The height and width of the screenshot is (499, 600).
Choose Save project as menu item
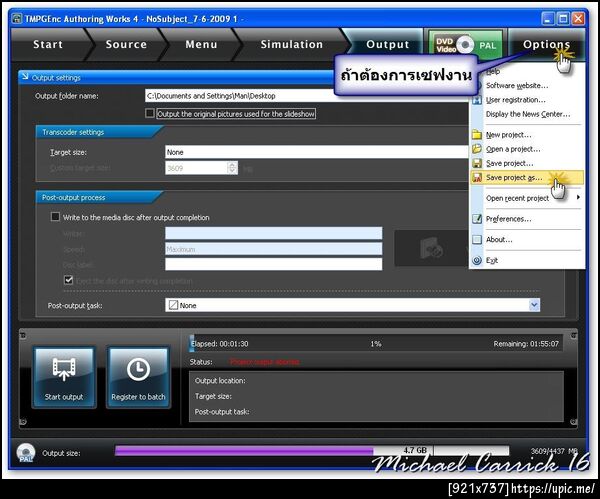[x=527, y=178]
